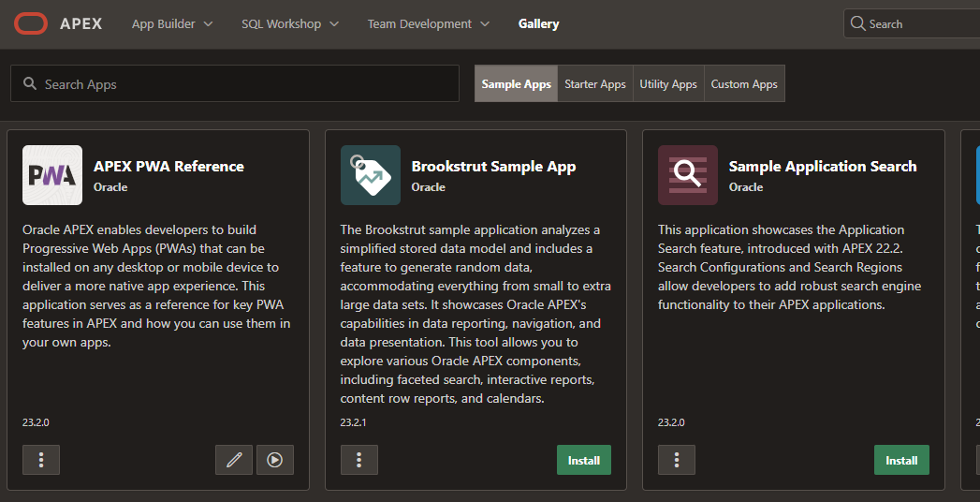Click version 23.2.0 on APEX PWA Reference

pos(36,422)
